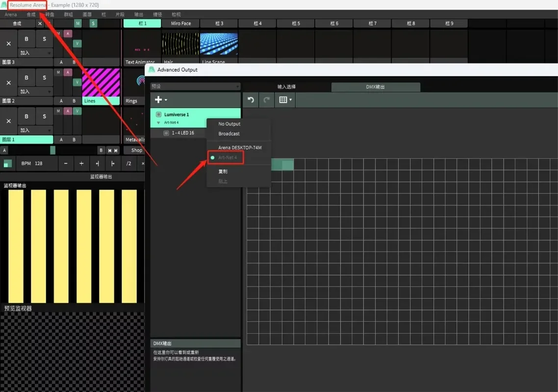This screenshot has width=558, height=392.
Task: Toggle the 1 - 4 LED 16 fixture box
Action: tap(166, 133)
